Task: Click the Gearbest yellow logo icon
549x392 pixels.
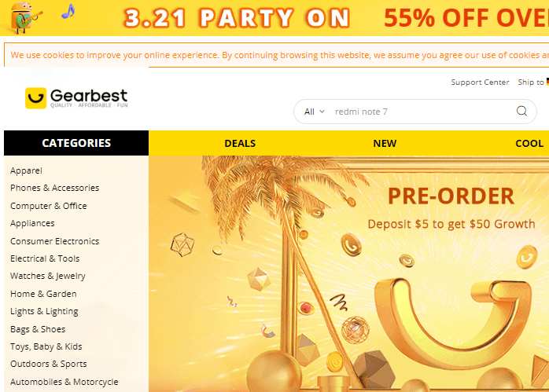Action: click(35, 98)
